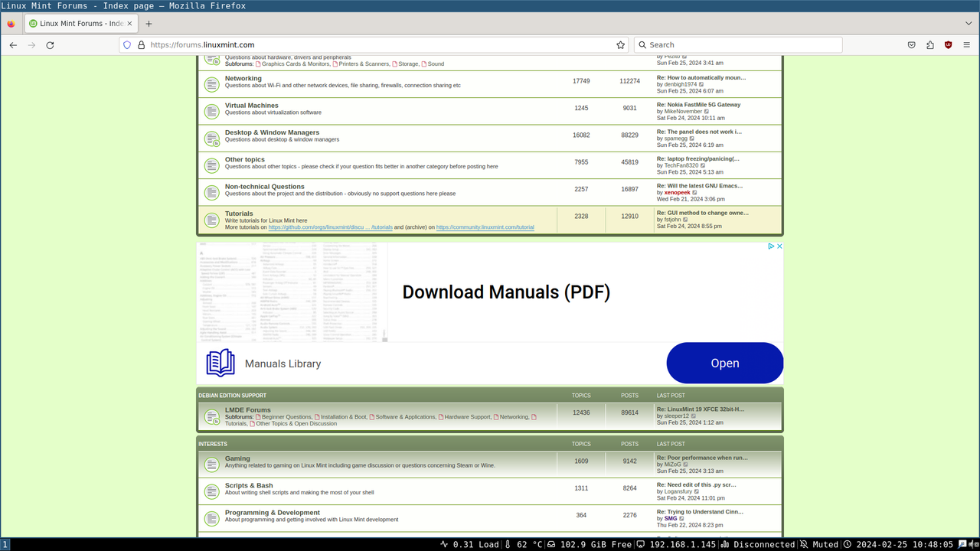This screenshot has width=980, height=551.
Task: Click the Virtual Machines forum status icon
Action: 211,111
